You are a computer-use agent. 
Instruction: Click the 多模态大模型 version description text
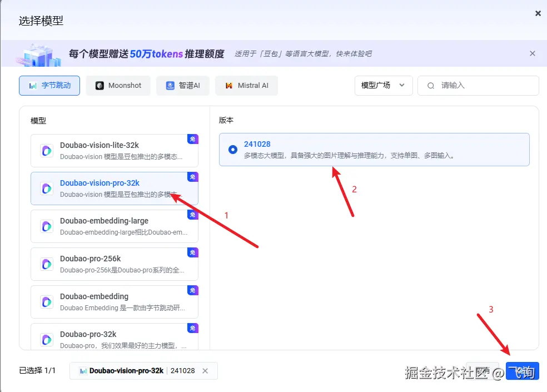point(350,156)
